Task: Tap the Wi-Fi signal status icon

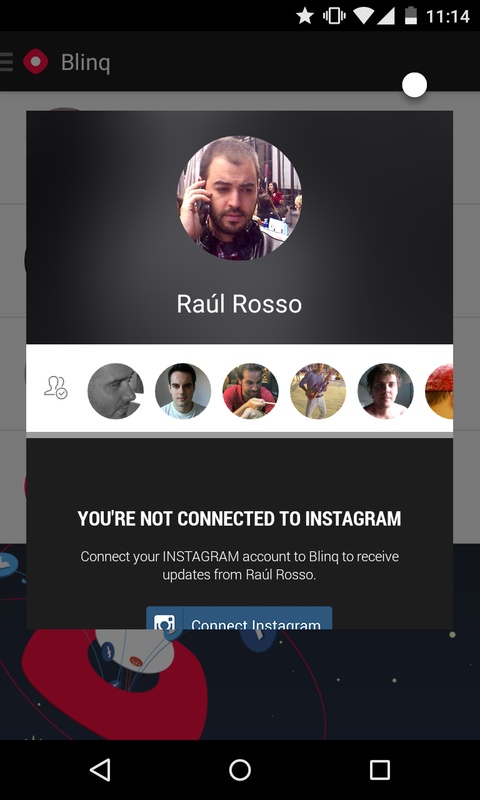Action: [363, 16]
